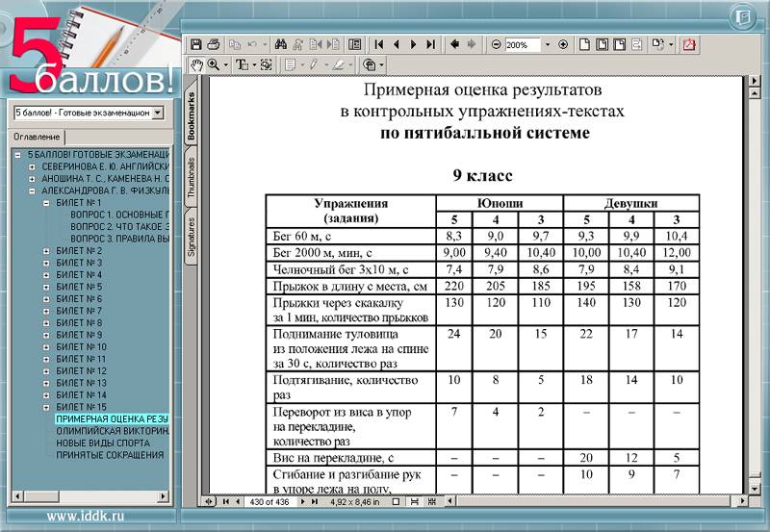Click the contents tree horizontal scrollbar thumb
Viewport: 770px width, 532px height.
tap(40, 496)
